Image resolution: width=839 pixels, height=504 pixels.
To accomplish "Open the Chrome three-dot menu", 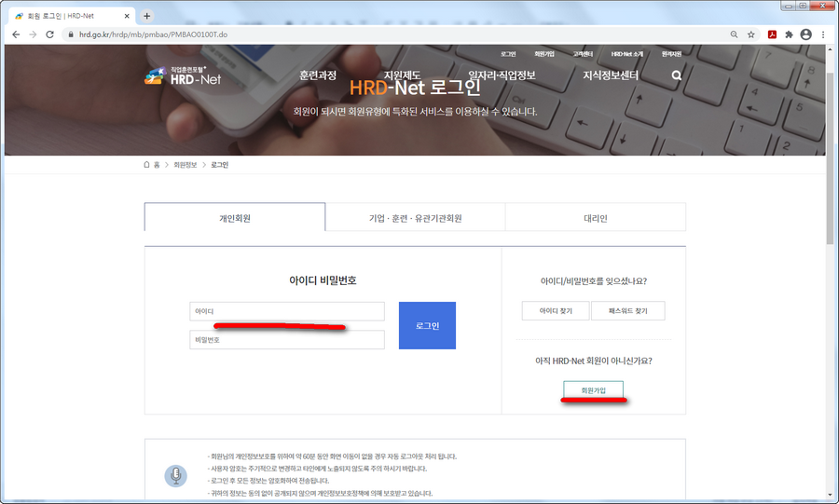I will click(823, 34).
